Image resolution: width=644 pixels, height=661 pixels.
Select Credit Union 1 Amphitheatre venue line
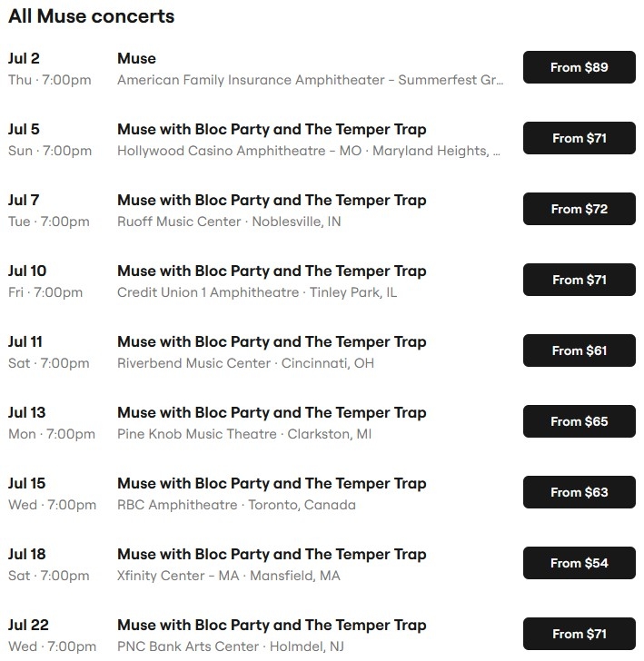257,292
